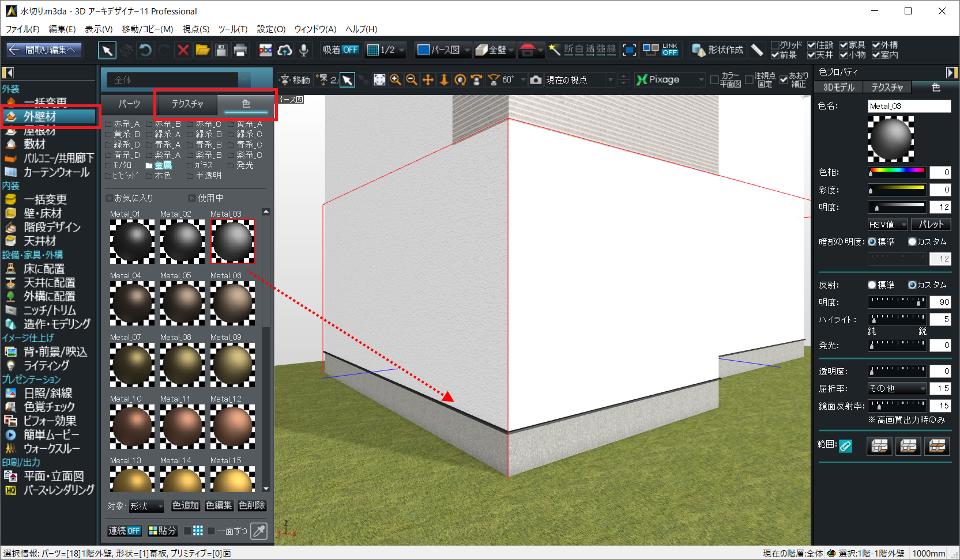Click the printer icon in toolbar
The height and width of the screenshot is (560, 960).
[240, 50]
